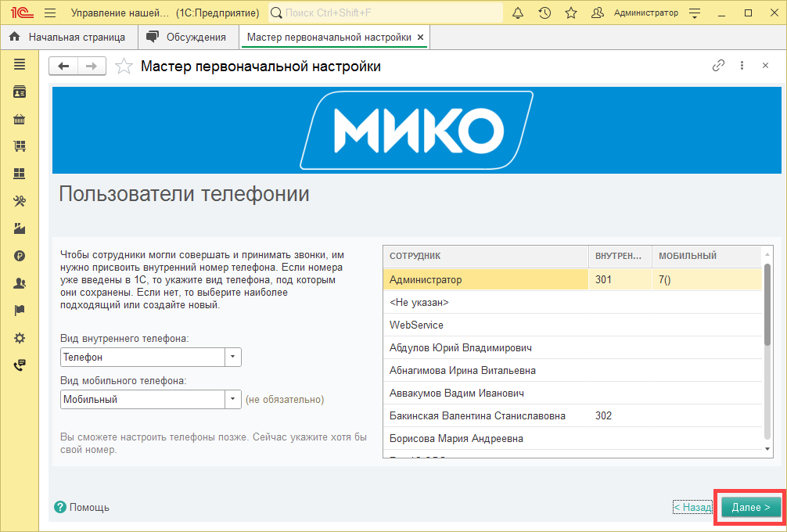Click the shopping basket section icon
Screen dimensions: 787x532
coord(20,119)
